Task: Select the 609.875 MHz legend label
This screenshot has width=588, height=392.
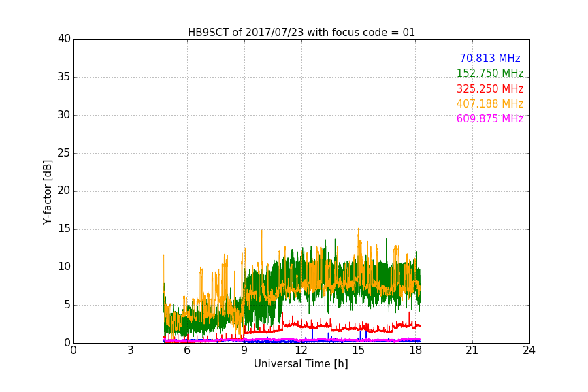Action: pyautogui.click(x=490, y=119)
